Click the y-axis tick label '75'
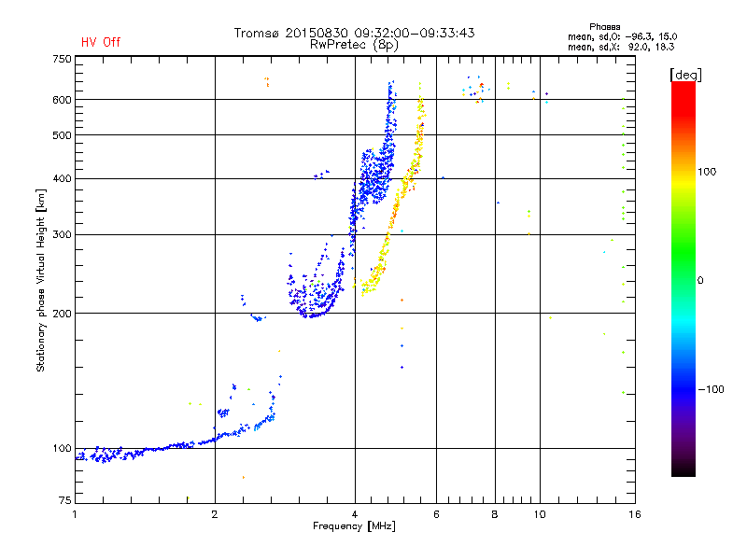Image resolution: width=747 pixels, height=560 pixels. [x=64, y=500]
